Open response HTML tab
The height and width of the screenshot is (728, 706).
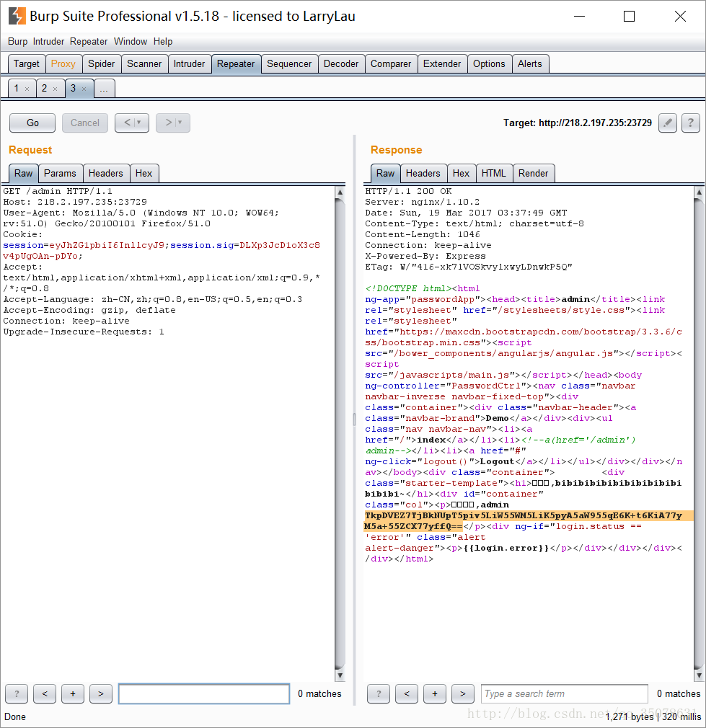(x=494, y=173)
